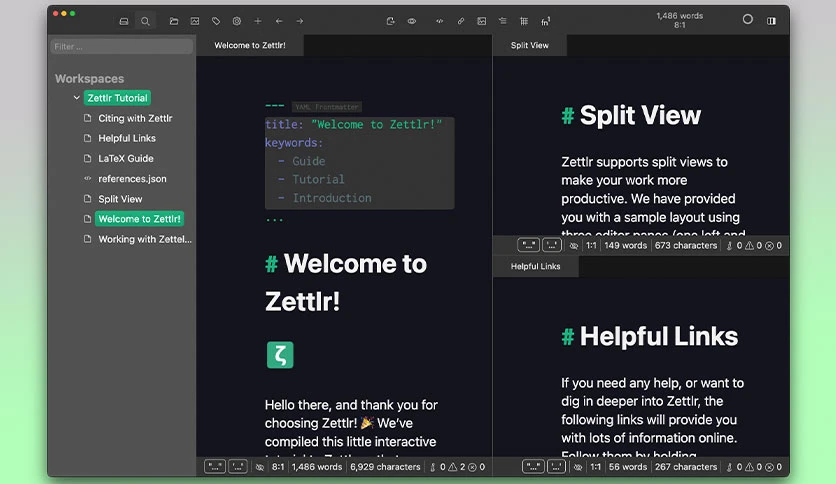Go back with left arrow icon
Screen dimensions: 836x484
pyautogui.click(x=279, y=21)
